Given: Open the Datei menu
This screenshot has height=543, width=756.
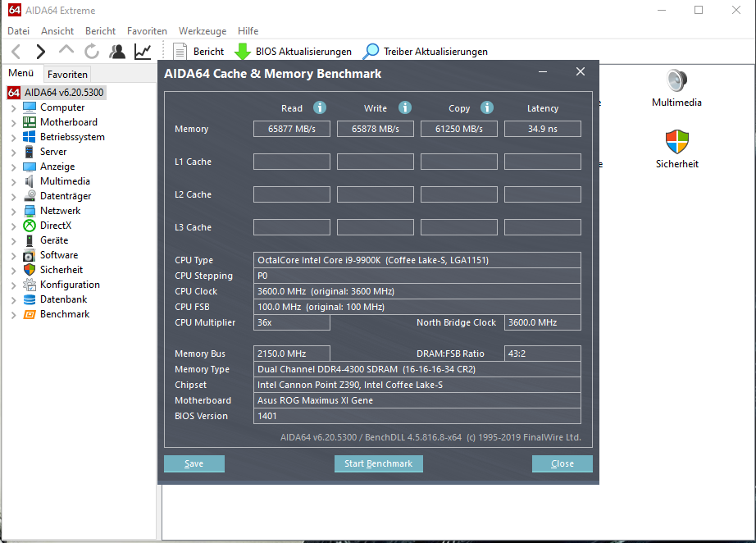Looking at the screenshot, I should pyautogui.click(x=18, y=31).
